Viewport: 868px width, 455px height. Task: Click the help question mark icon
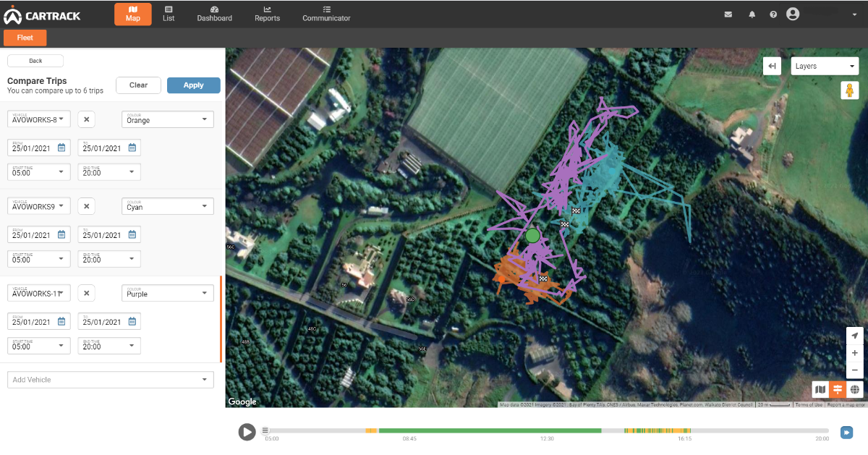click(x=773, y=14)
